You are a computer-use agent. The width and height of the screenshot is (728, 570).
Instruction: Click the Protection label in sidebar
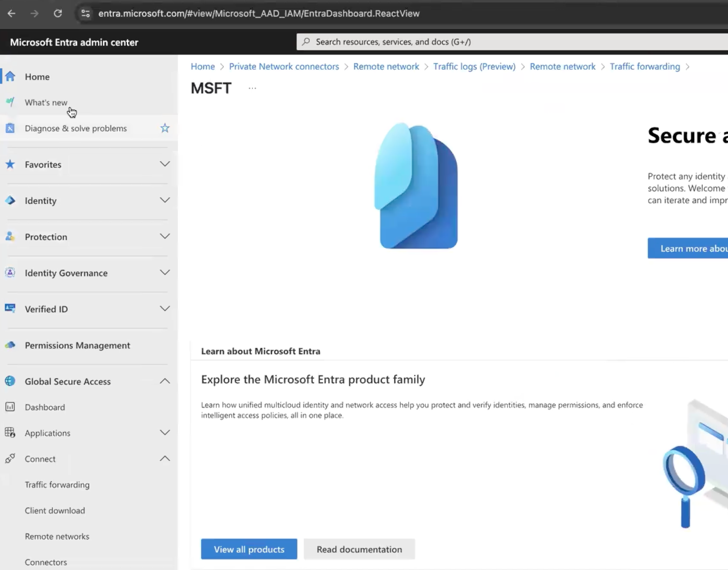click(x=46, y=237)
